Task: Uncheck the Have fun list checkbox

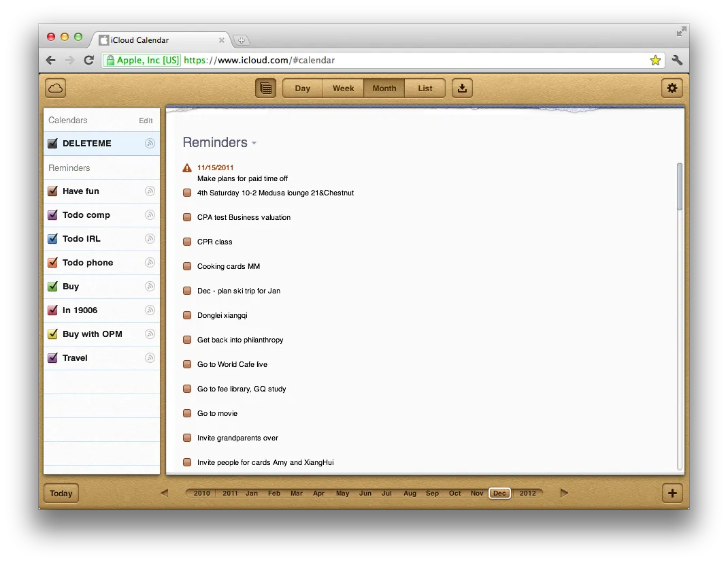Action: pos(53,191)
